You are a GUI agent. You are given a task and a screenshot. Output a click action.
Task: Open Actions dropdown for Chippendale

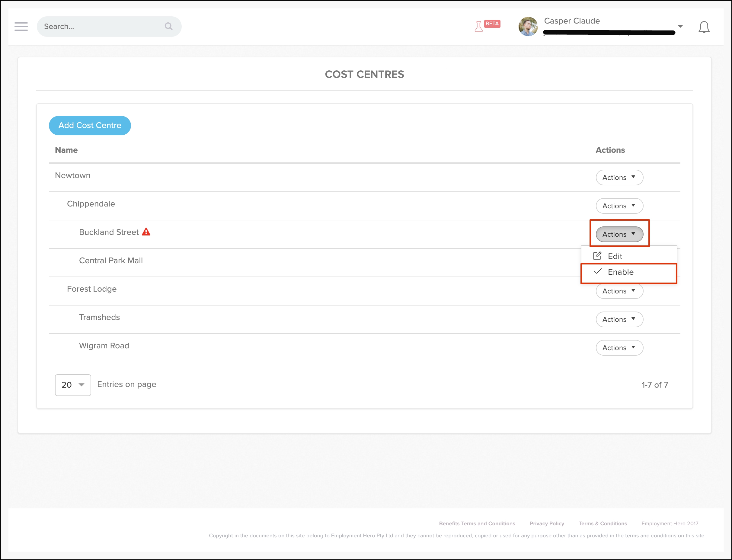(x=619, y=206)
